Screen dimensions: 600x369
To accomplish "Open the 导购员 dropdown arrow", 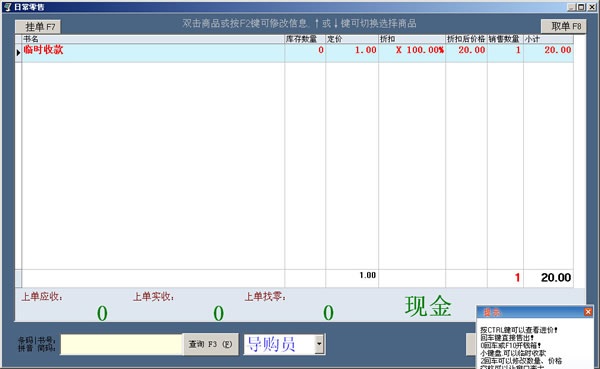I will [319, 344].
